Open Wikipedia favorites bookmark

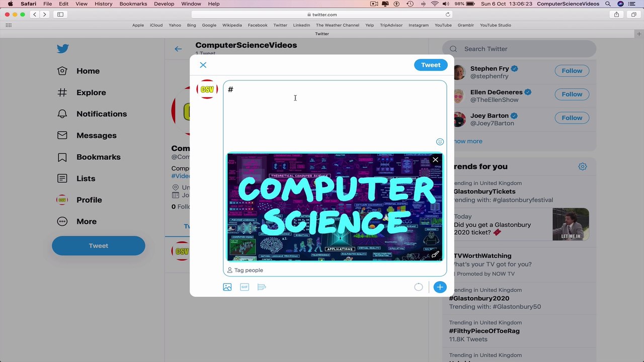(x=232, y=25)
